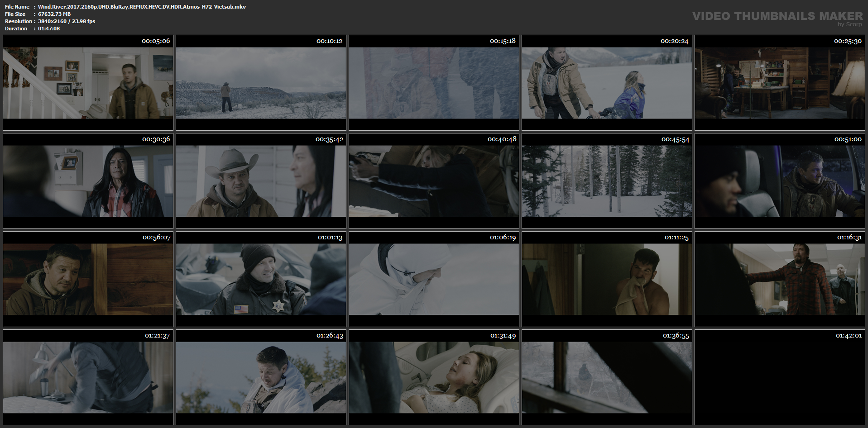Screen dimensions: 868x428
Task: Select the thumbnail at 00:05:06
Action: tap(88, 83)
